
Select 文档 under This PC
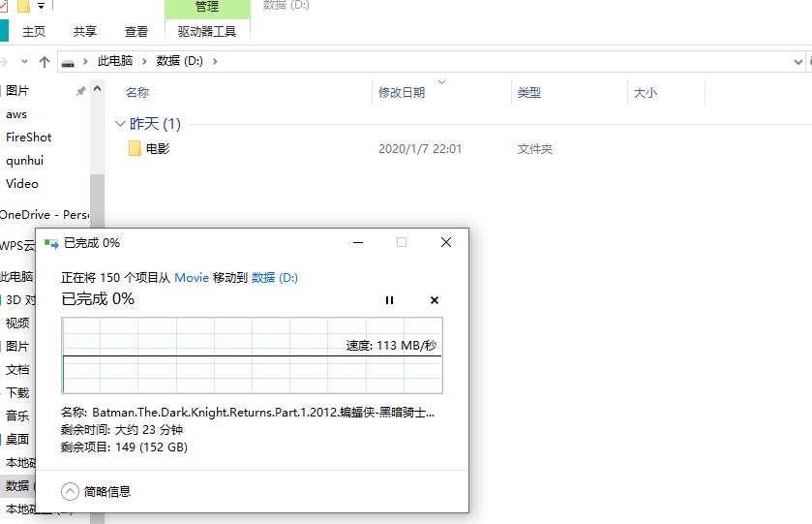tap(17, 370)
